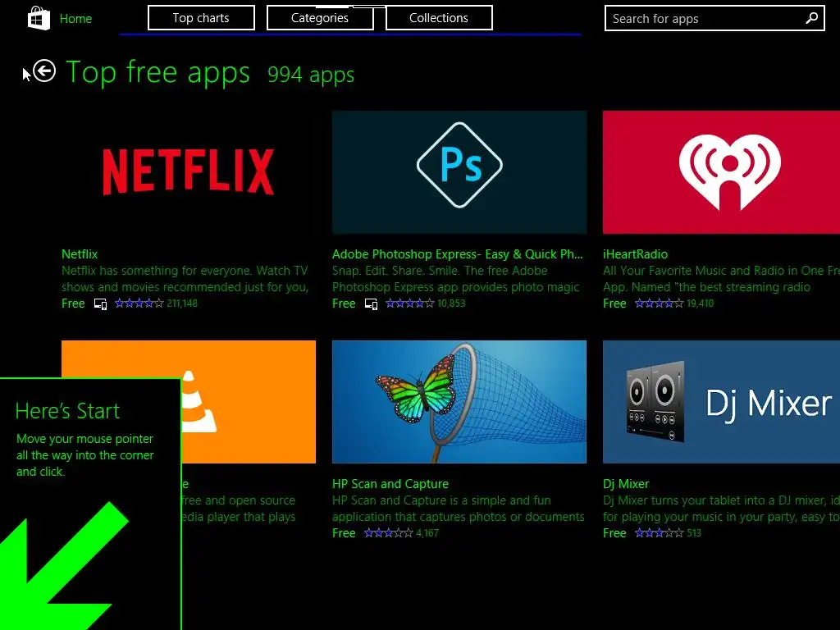Click the Top free apps heading
Image resolution: width=840 pixels, height=630 pixels.
pos(157,72)
